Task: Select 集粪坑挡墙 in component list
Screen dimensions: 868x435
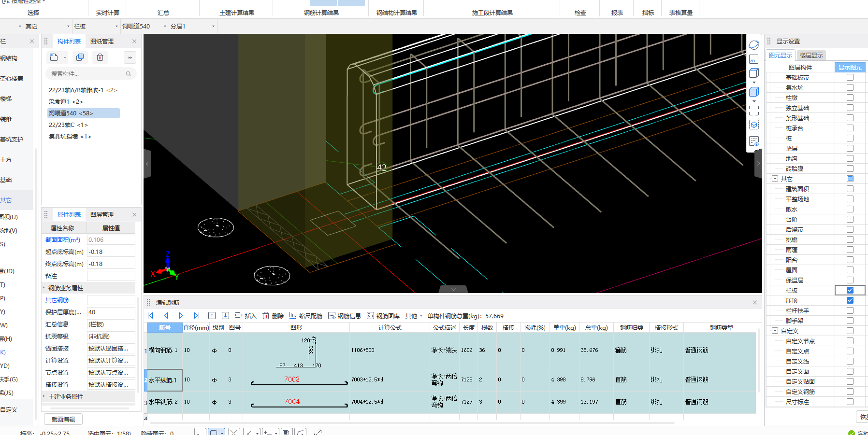Action: pos(70,136)
